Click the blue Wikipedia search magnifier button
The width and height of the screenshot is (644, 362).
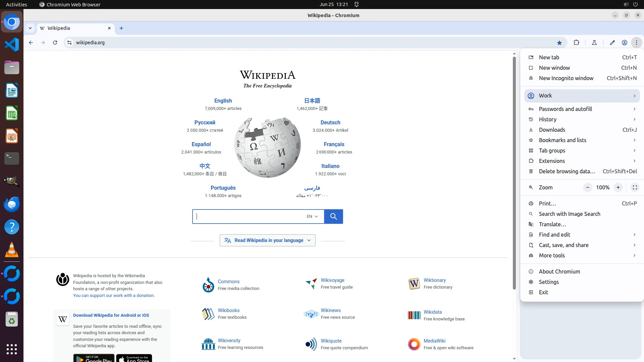333,217
